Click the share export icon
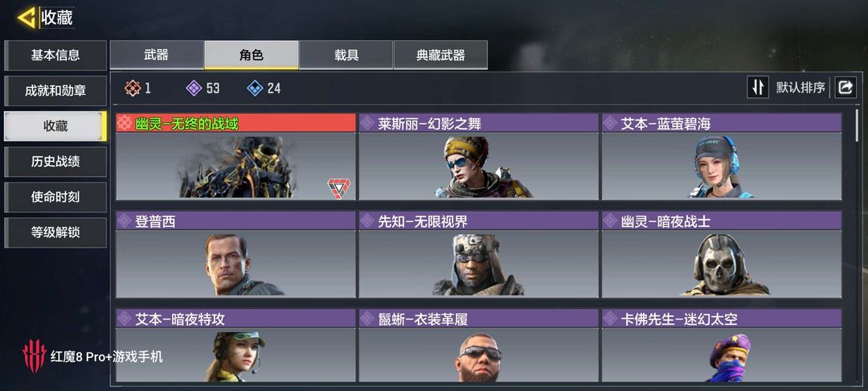This screenshot has width=868, height=391. coord(845,88)
